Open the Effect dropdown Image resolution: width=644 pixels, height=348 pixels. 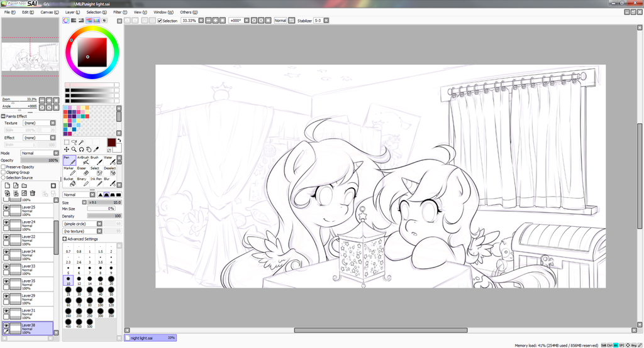[40, 138]
